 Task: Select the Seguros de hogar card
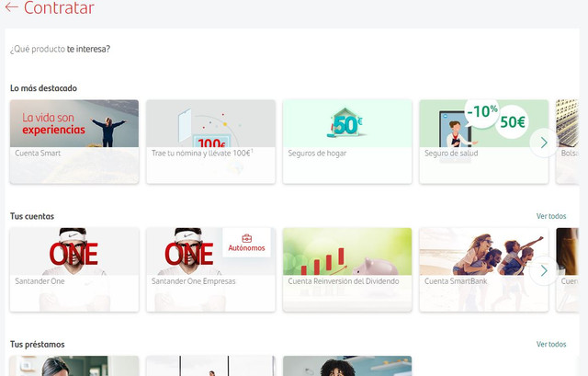pos(347,142)
